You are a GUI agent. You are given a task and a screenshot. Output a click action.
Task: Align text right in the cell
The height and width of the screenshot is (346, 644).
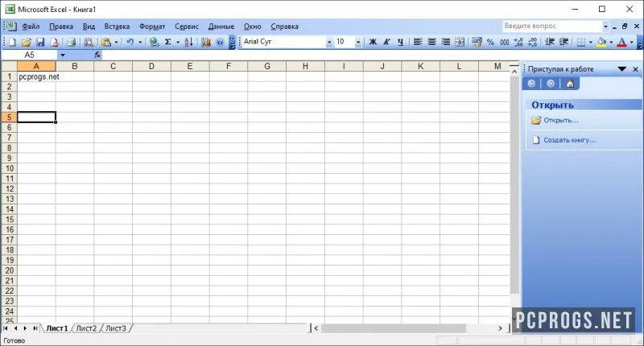pyautogui.click(x=446, y=42)
